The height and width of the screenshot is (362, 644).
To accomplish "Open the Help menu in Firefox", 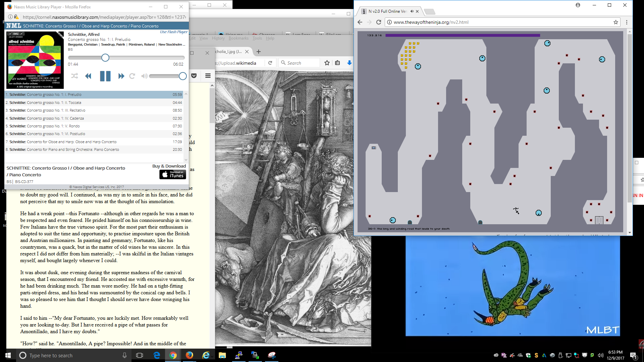I will coord(270,38).
